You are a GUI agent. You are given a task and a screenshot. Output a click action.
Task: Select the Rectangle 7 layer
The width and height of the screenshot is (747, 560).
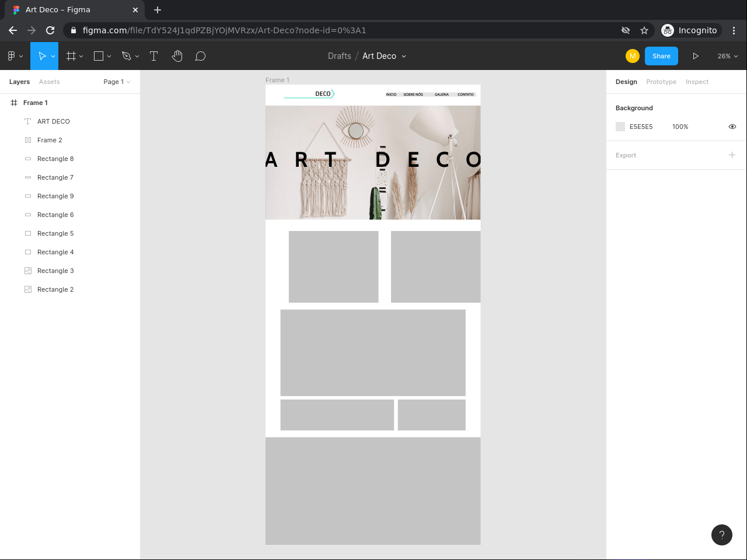[70, 177]
